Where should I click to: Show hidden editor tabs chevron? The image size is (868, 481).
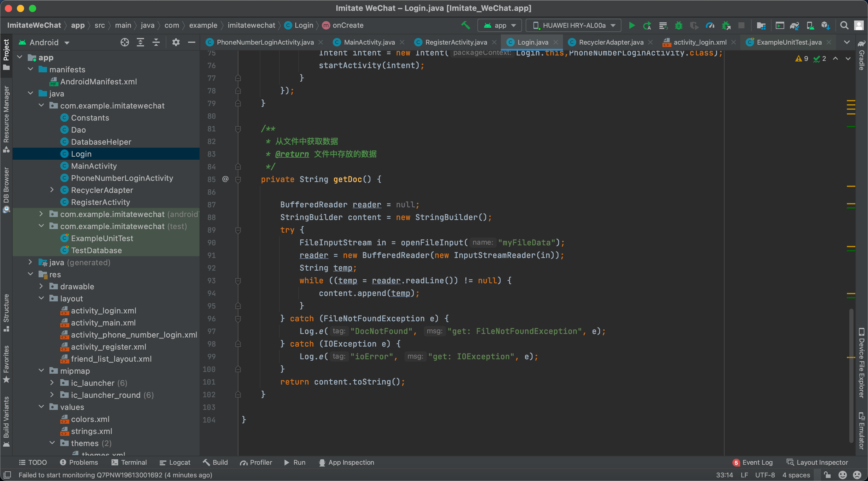pos(847,42)
